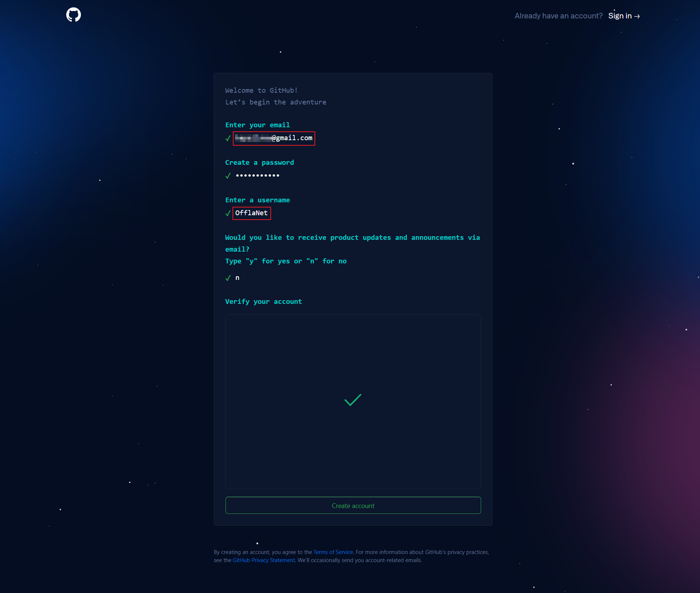This screenshot has height=593, width=700.
Task: Open the Terms of Service link
Action: click(333, 552)
